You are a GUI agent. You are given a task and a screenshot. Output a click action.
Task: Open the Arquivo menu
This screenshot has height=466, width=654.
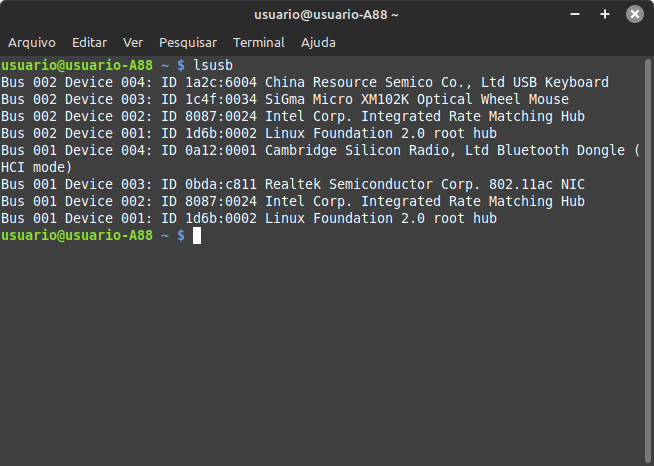click(32, 43)
